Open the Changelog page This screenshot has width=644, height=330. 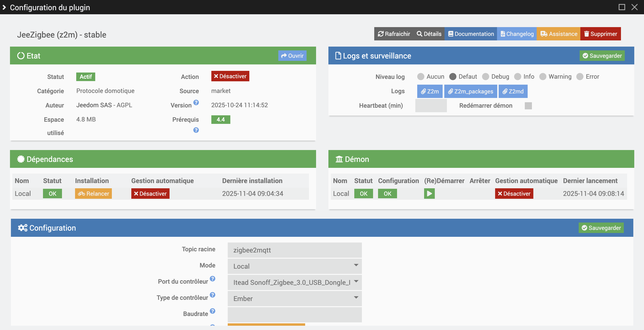pos(517,34)
